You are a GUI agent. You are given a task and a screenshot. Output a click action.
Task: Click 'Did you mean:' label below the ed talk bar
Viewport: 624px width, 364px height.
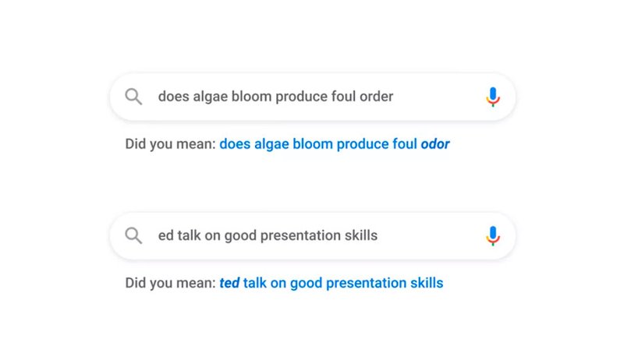170,283
